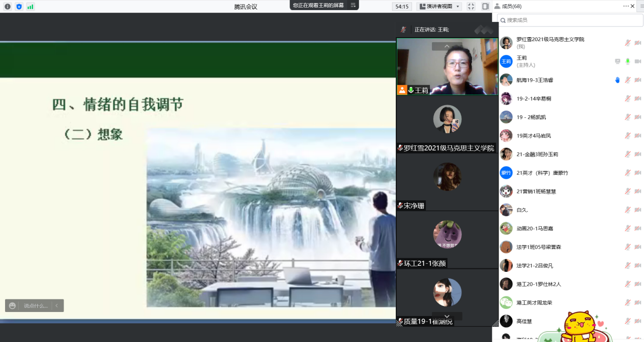Click the raised hand icon for 航海19-3王浩睿
Screen dimensions: 644x342
click(x=618, y=80)
